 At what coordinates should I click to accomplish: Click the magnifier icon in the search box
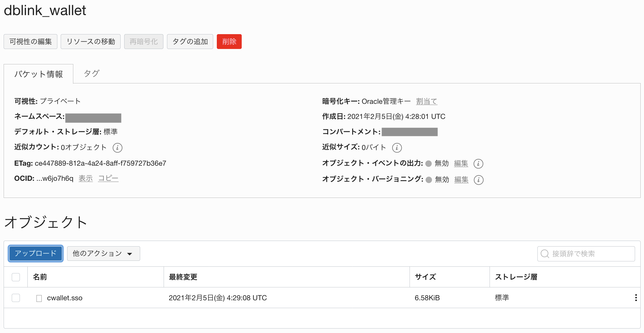click(544, 254)
